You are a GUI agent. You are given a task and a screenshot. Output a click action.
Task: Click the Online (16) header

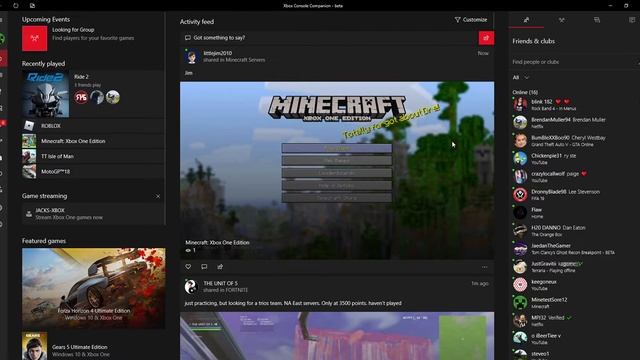pyautogui.click(x=525, y=92)
